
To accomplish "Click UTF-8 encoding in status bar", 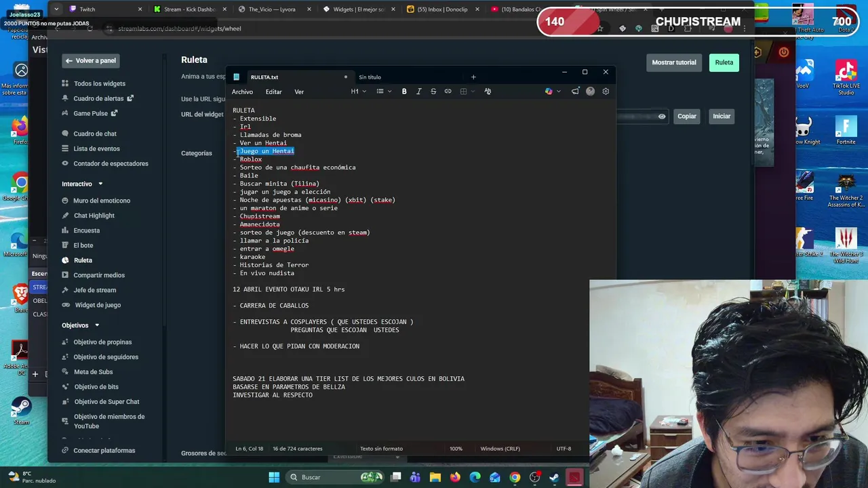I will coord(564,449).
